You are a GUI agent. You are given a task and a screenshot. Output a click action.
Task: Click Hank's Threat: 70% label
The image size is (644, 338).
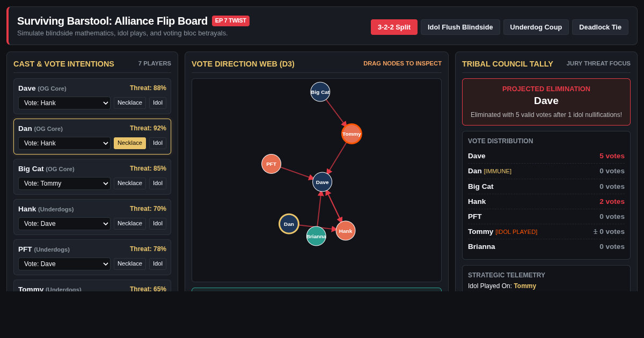148,209
